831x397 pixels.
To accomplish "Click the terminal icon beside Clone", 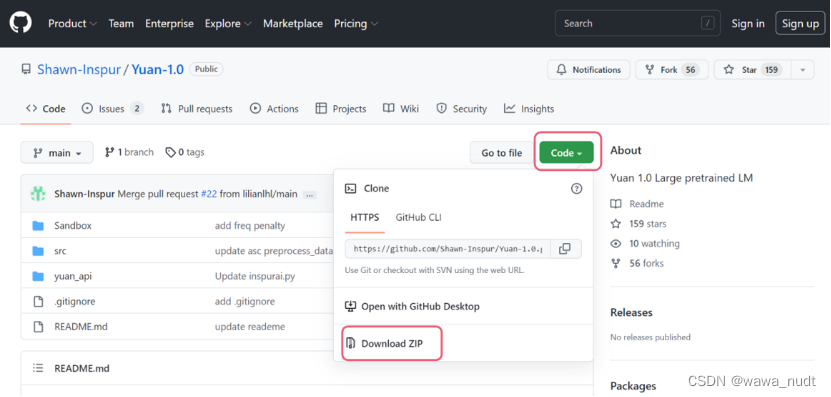I will tap(350, 188).
